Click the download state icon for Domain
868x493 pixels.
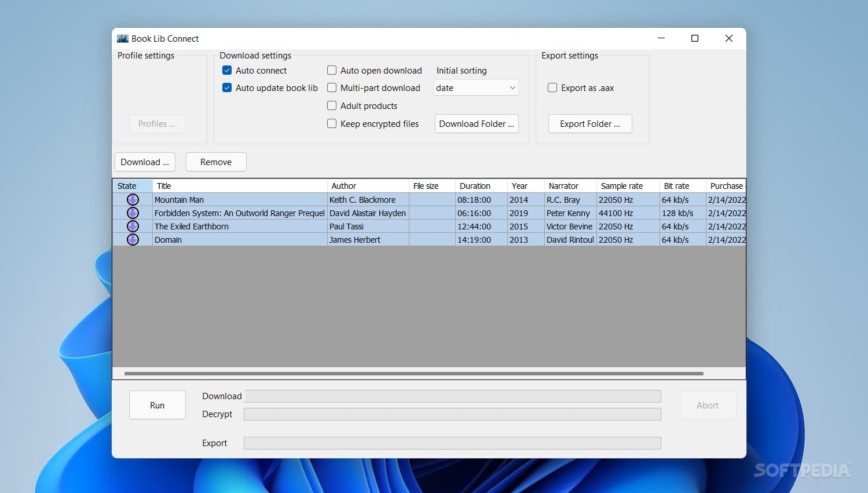(x=133, y=240)
